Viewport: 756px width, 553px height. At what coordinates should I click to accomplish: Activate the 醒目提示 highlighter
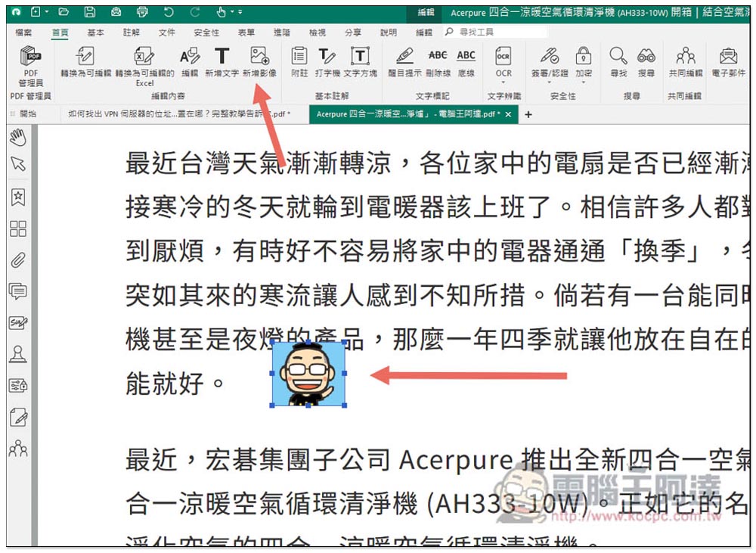pos(405,61)
